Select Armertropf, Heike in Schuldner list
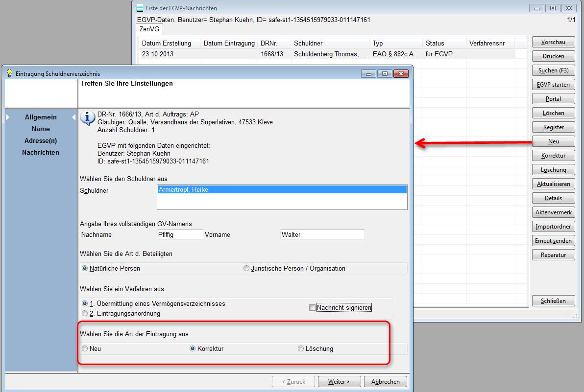Viewport: 584px width, 392px height. click(x=282, y=190)
